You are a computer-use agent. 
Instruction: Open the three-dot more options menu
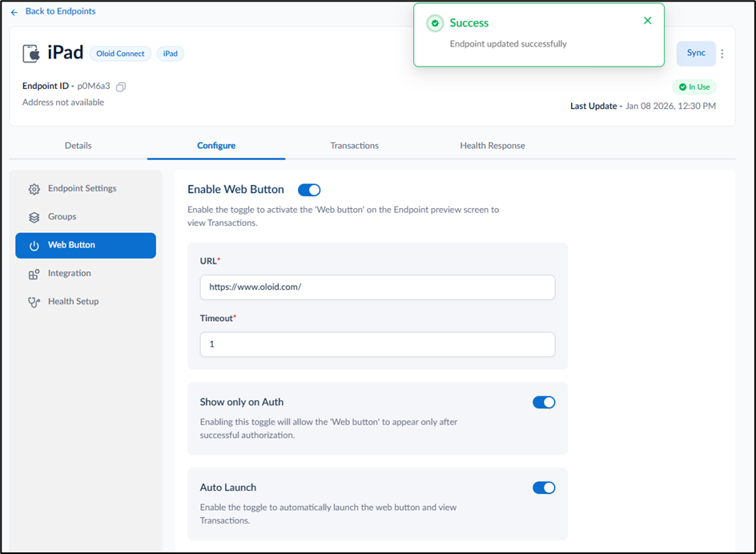(722, 54)
